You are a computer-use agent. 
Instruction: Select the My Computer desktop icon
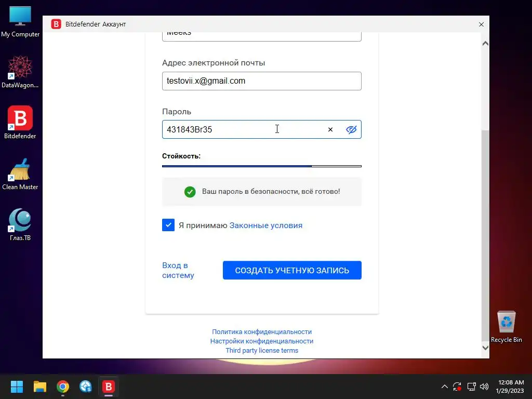[20, 22]
